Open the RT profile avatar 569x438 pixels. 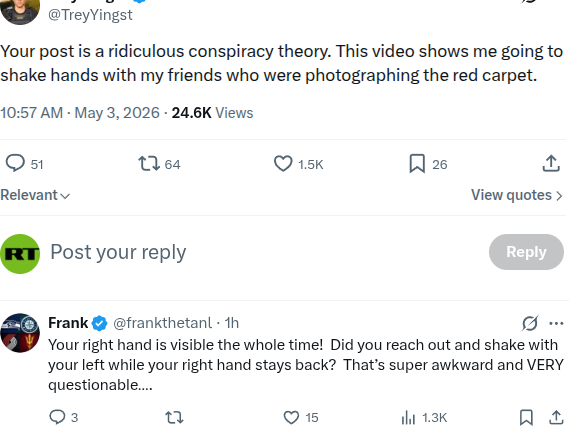20,254
